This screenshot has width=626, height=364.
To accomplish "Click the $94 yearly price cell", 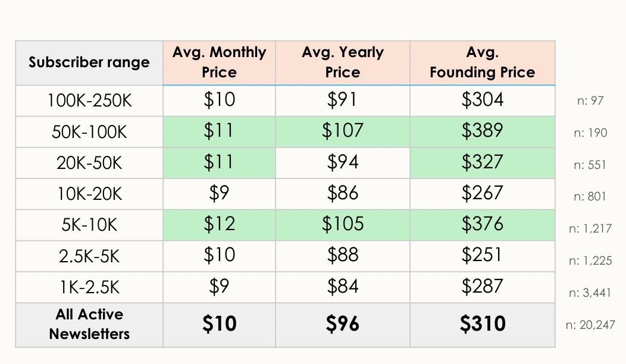I will [343, 162].
